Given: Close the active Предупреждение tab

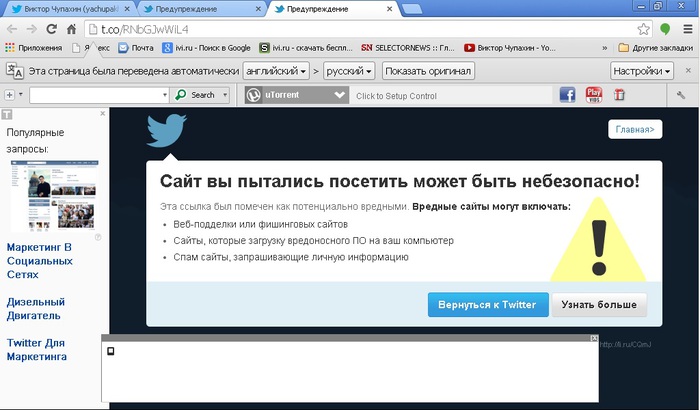Looking at the screenshot, I should tap(390, 8).
